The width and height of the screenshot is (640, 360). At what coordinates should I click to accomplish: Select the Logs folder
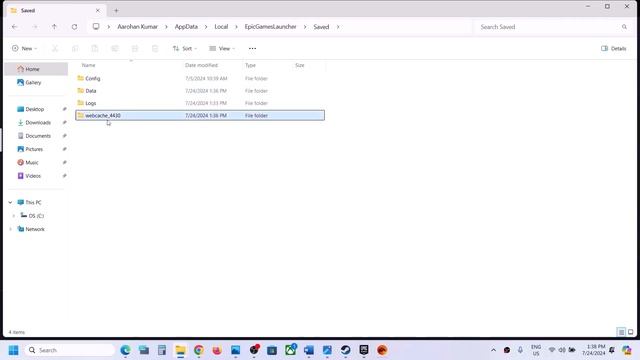(200, 103)
